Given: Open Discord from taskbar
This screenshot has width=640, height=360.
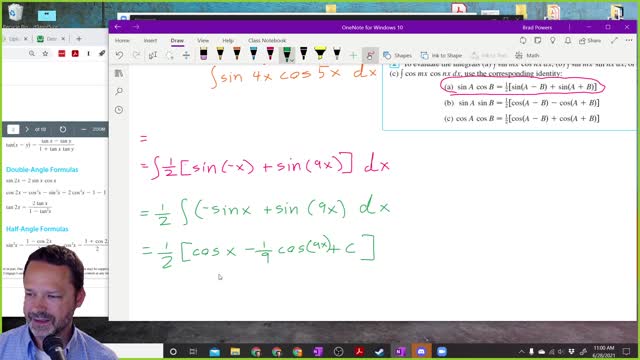Looking at the screenshot, I should (421, 351).
